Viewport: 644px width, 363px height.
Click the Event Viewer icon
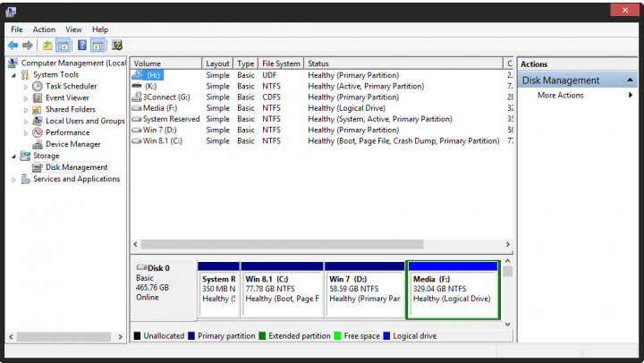click(38, 97)
